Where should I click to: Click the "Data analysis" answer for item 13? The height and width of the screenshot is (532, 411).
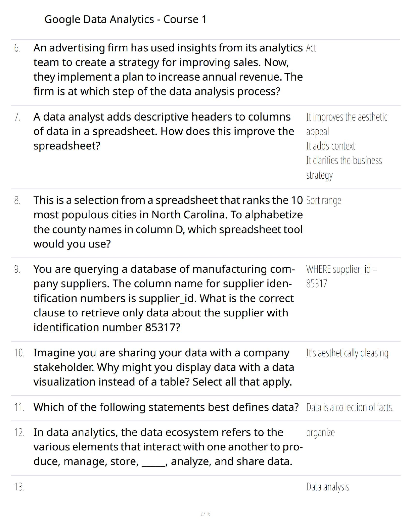(327, 487)
